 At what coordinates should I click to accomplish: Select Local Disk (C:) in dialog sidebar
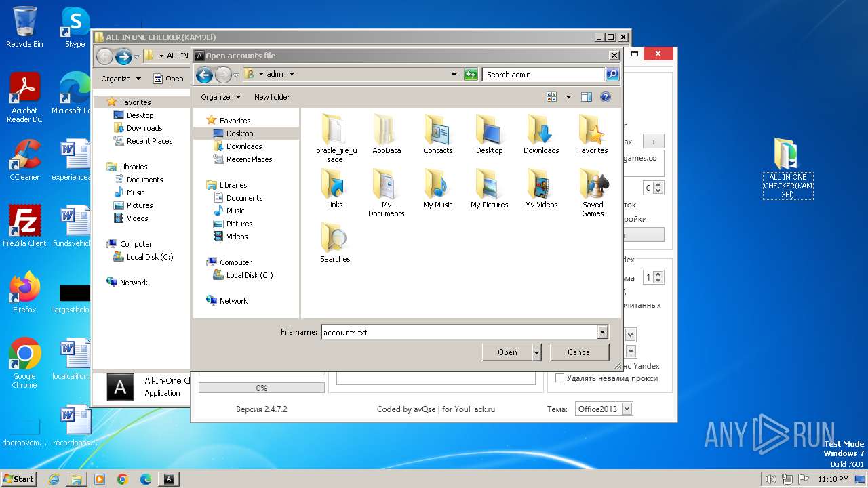[249, 275]
